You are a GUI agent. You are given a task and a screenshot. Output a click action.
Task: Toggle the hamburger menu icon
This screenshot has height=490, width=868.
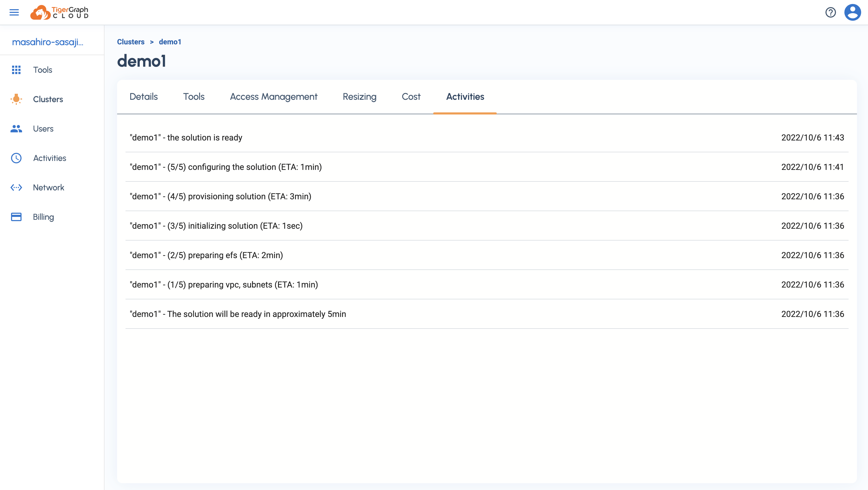coord(14,12)
